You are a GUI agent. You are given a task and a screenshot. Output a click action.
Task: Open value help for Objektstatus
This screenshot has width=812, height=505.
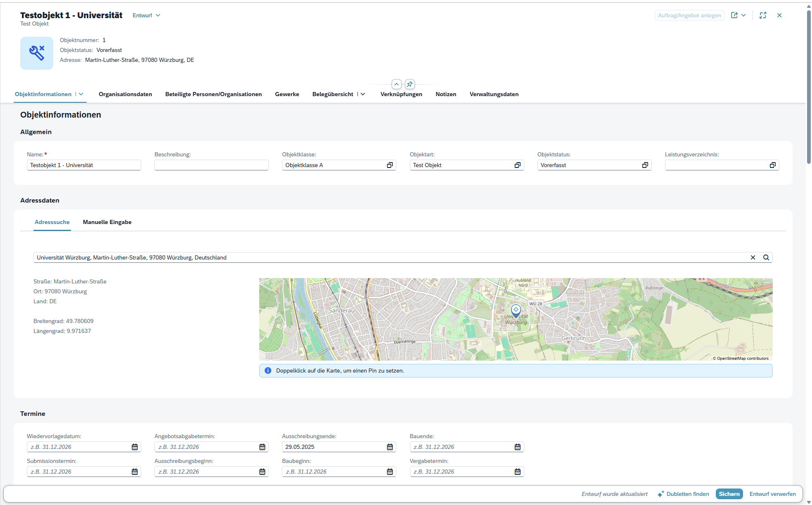pyautogui.click(x=645, y=165)
